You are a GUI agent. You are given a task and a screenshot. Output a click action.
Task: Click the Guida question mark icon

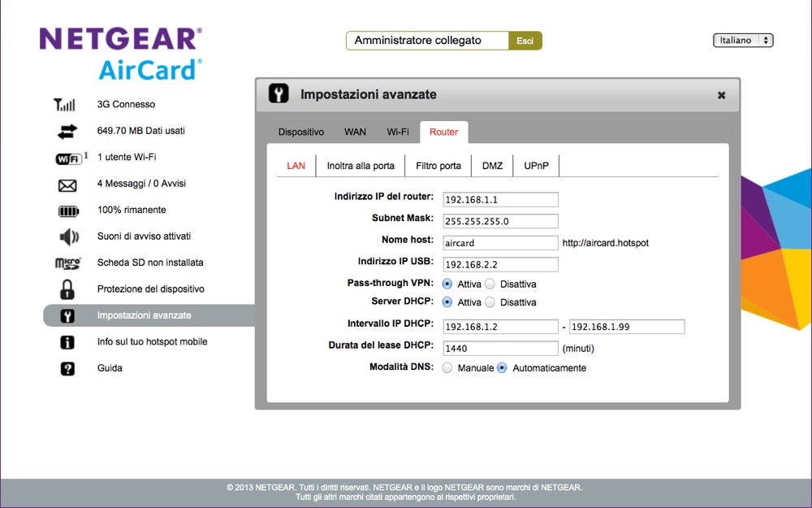tap(67, 368)
